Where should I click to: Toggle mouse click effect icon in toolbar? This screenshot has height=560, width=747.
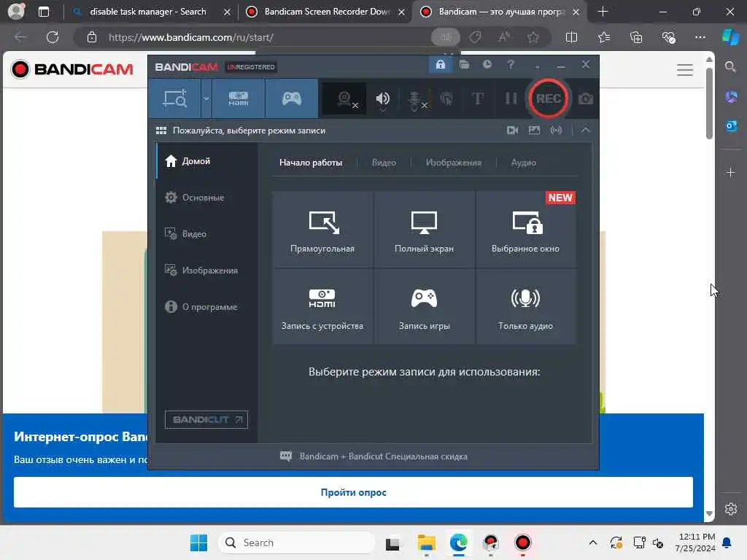pos(446,98)
